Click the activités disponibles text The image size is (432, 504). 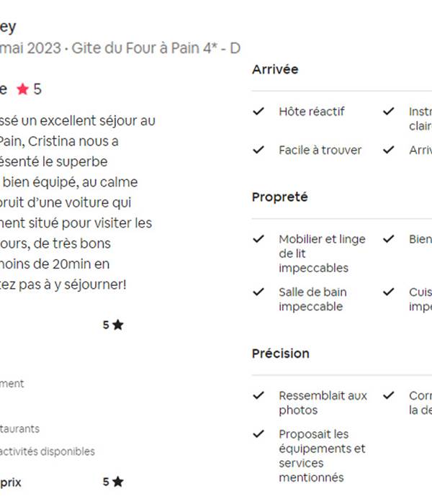click(x=48, y=451)
